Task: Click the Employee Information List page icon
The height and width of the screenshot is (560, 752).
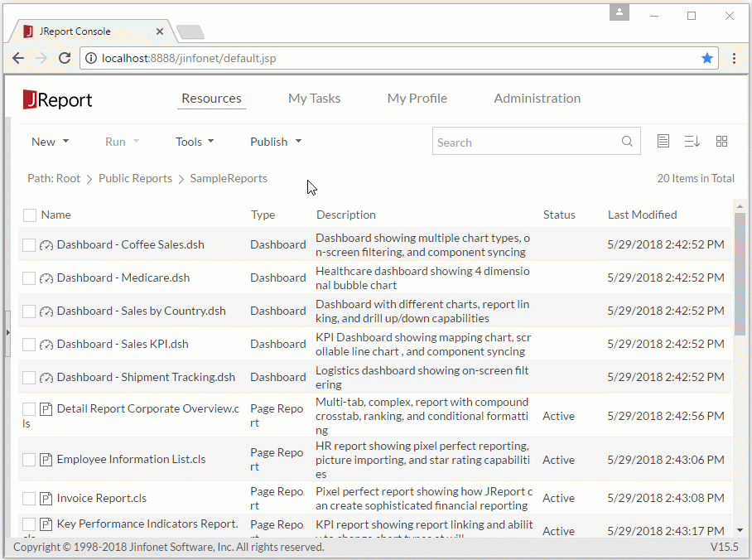Action: (x=46, y=460)
